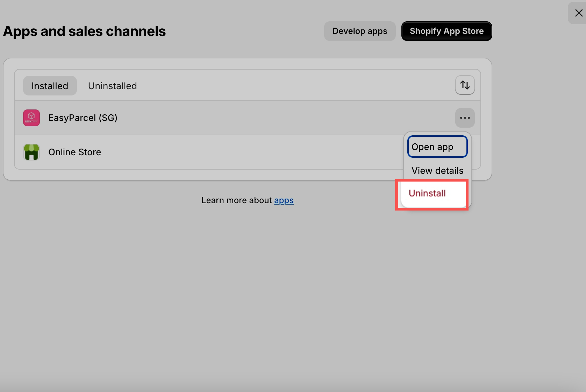
Task: Click the Apps and sales channels heading
Action: tap(84, 31)
